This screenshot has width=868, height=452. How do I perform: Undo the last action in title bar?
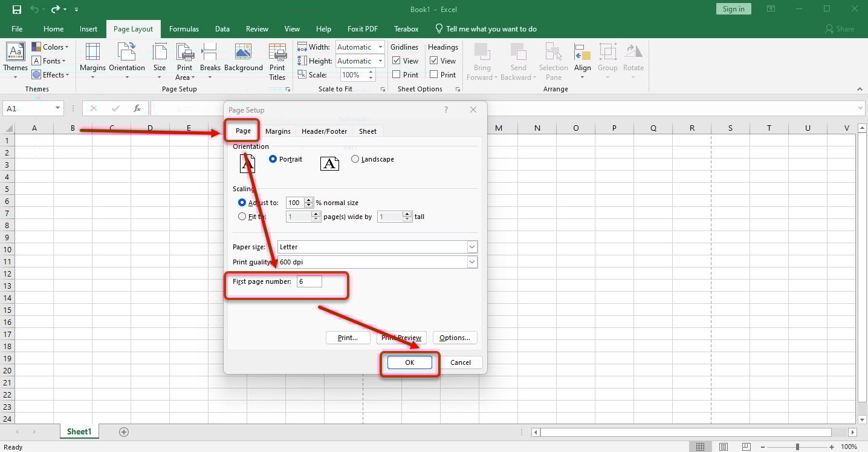(34, 10)
